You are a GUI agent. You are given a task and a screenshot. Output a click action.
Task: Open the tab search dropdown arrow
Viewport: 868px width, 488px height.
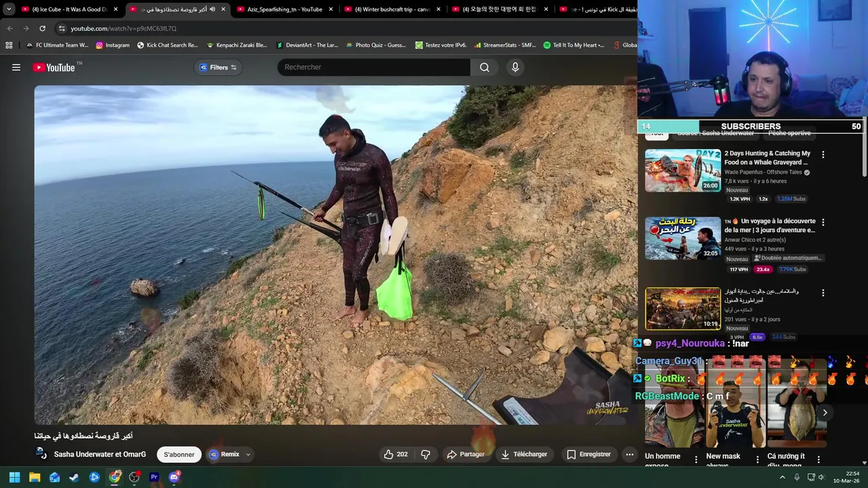pos(9,9)
